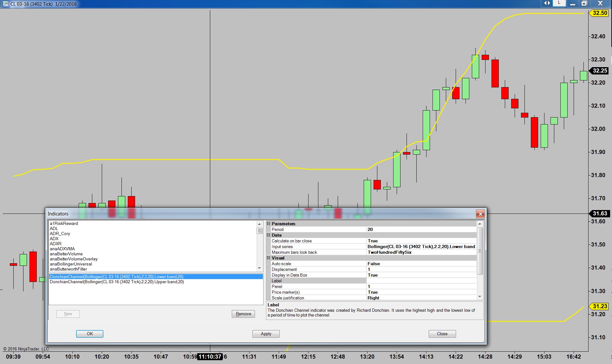The width and height of the screenshot is (612, 364).
Task: Select anaBetterVolume in the indicator list
Action: pos(66,254)
